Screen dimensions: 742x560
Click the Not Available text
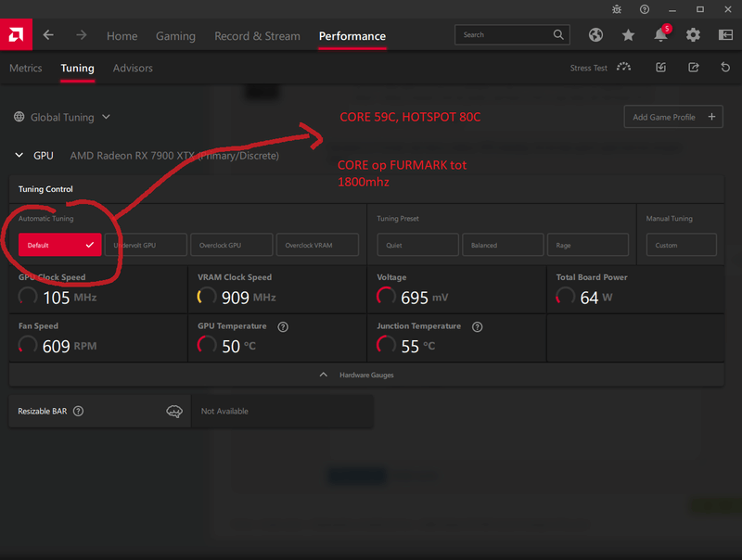pos(224,411)
